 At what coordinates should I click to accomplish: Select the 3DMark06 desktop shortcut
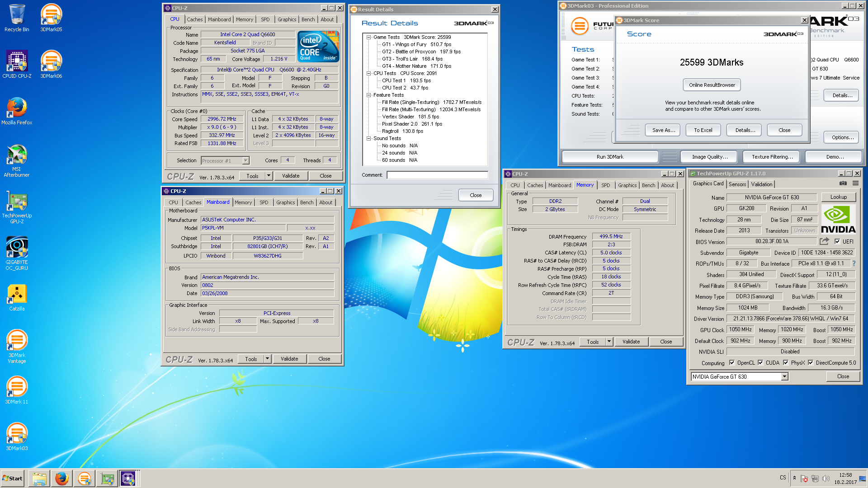51,64
